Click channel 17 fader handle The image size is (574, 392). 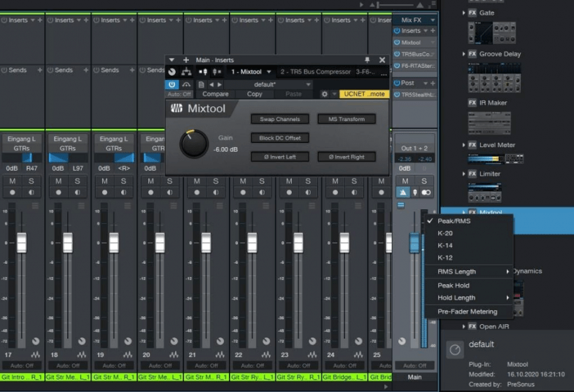[x=22, y=243]
